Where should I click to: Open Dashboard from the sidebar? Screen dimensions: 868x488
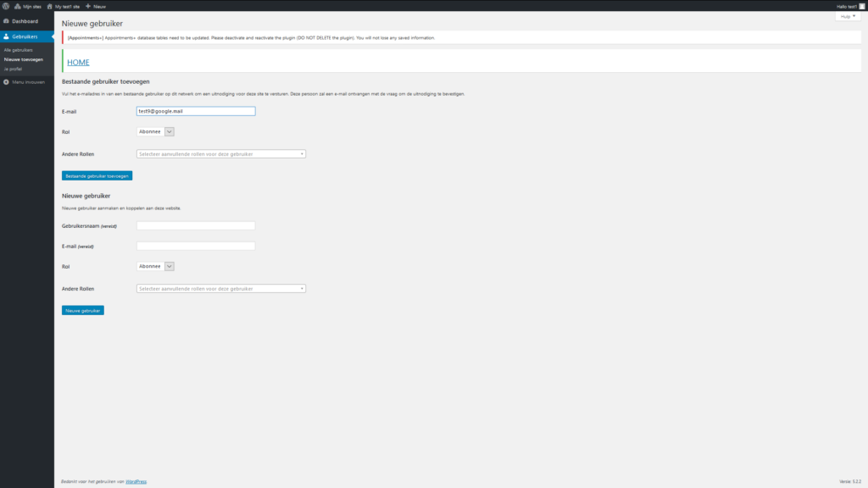25,21
